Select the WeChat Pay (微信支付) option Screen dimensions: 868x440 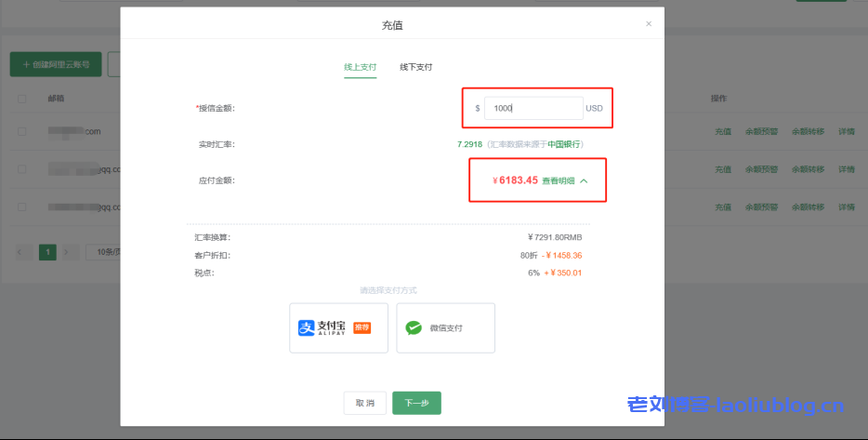tap(445, 327)
